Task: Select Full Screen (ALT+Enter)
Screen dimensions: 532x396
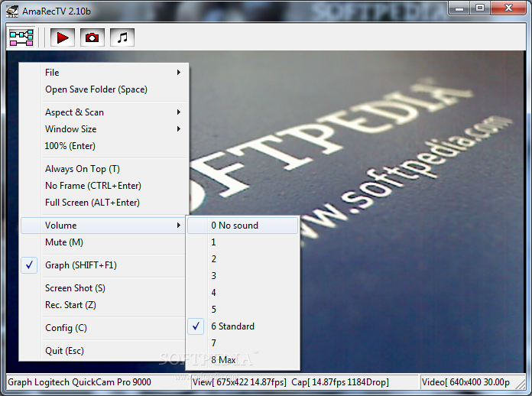Action: [105, 203]
